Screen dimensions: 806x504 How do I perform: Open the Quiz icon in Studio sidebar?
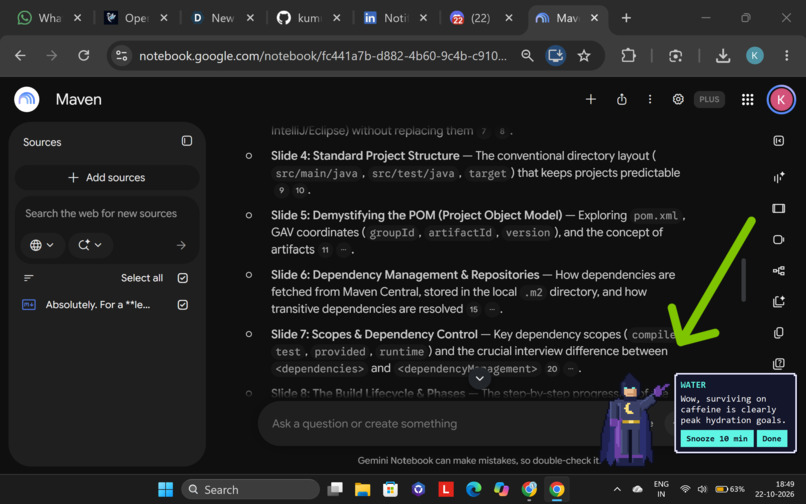point(778,364)
